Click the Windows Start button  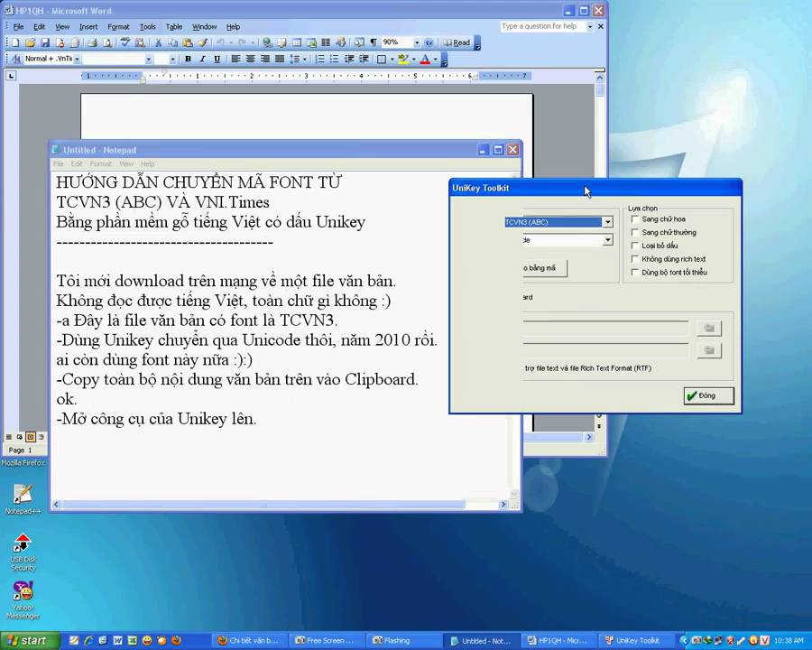point(30,641)
